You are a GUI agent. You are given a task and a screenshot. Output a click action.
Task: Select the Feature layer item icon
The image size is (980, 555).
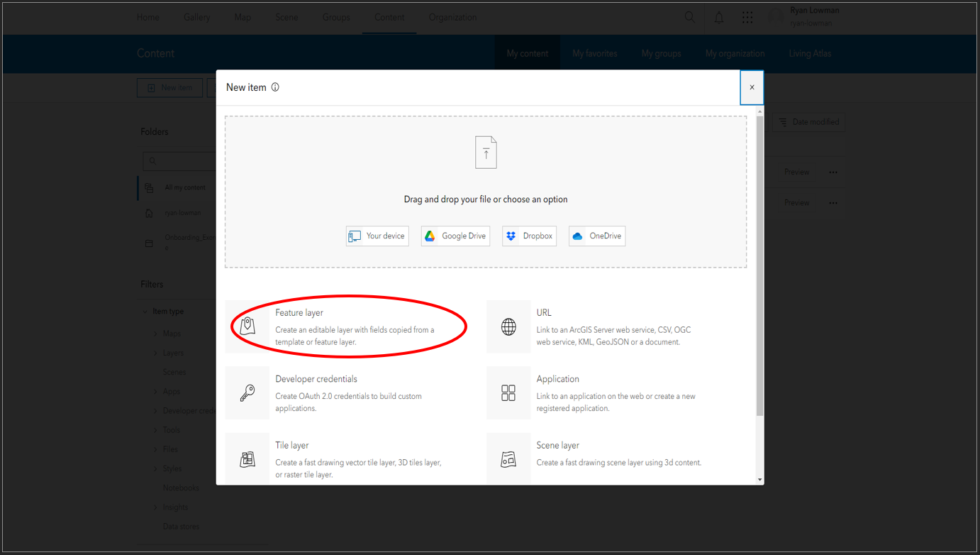(247, 326)
